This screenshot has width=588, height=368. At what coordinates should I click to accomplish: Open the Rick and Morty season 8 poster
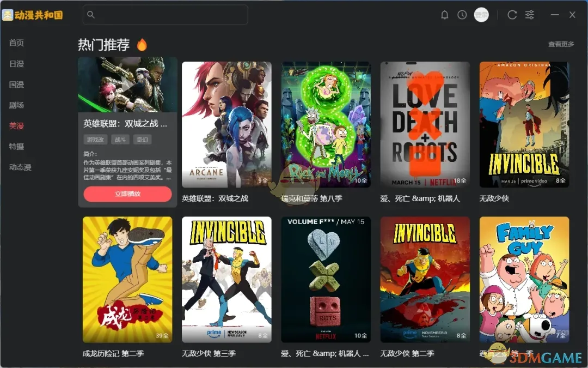tap(326, 125)
